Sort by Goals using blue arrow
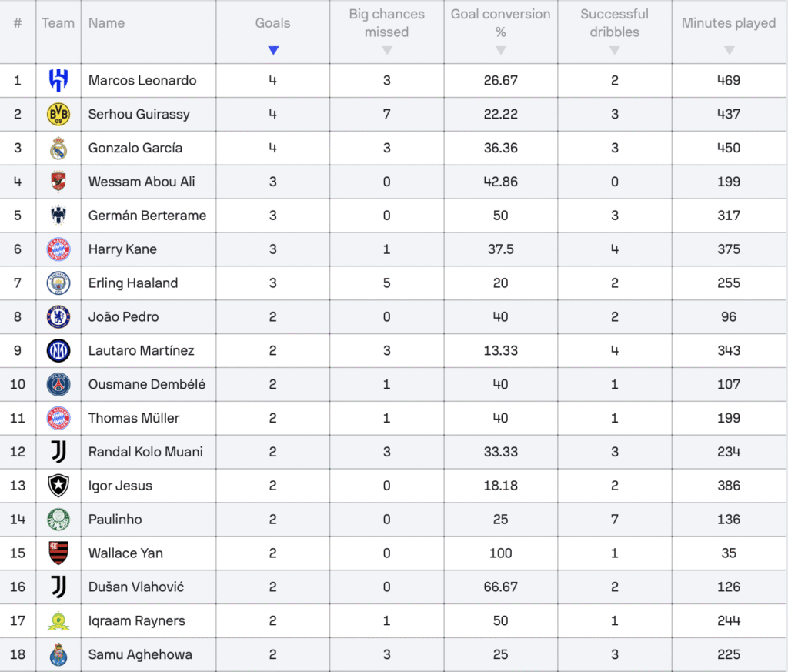This screenshot has height=672, width=788. point(273,50)
